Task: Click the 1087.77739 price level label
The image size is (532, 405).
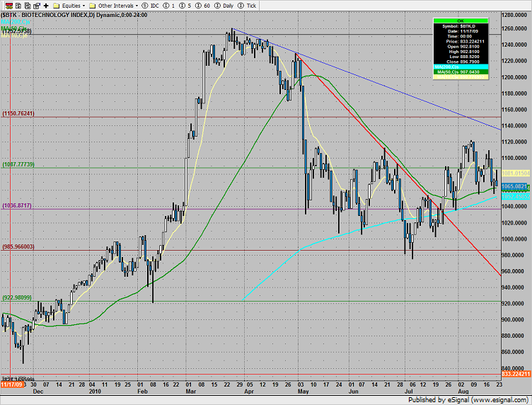Action: (x=18, y=164)
